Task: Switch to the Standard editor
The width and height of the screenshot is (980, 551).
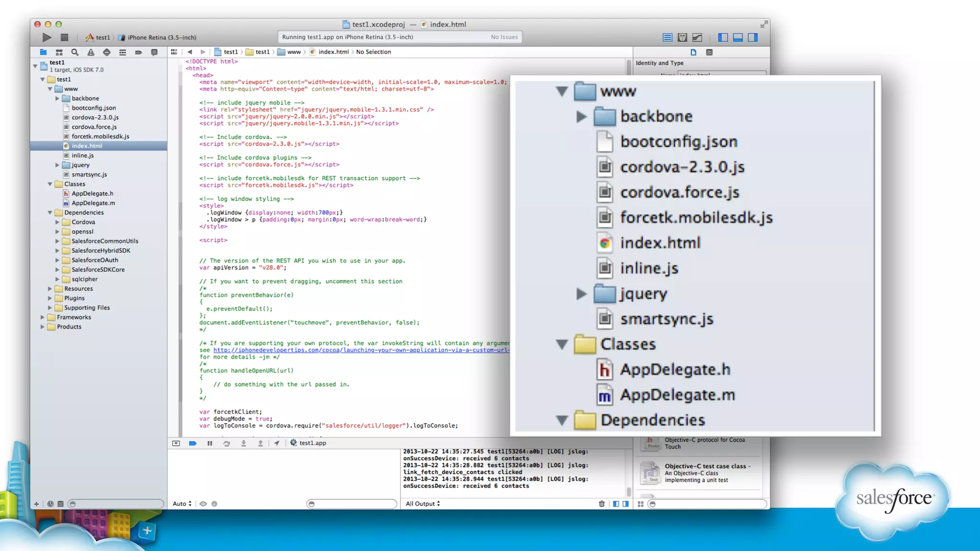Action: click(x=667, y=37)
